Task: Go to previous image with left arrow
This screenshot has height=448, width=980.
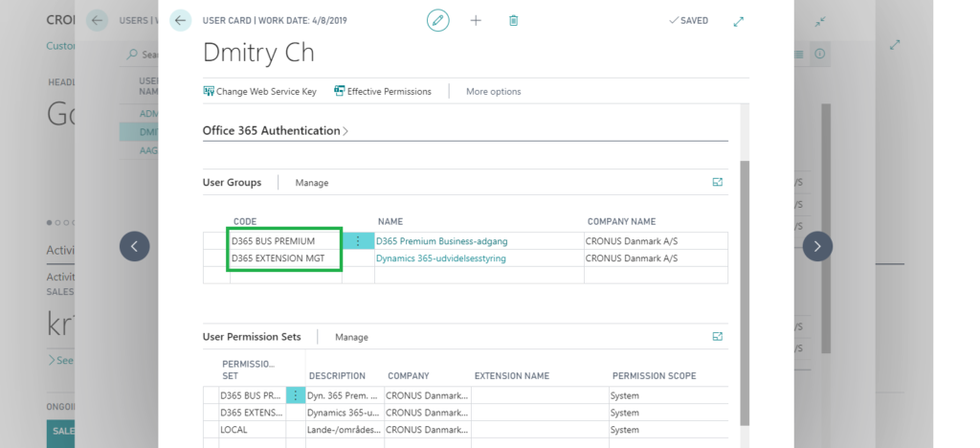Action: click(x=134, y=246)
